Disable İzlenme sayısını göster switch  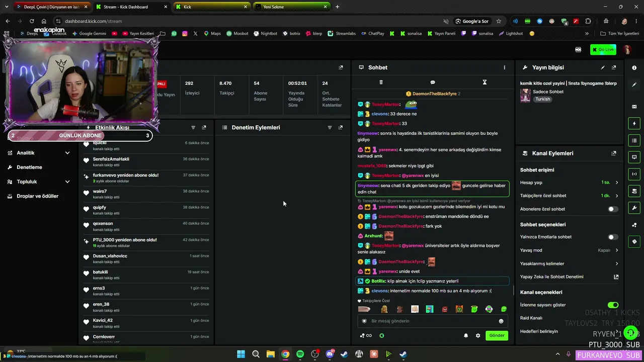point(613,305)
